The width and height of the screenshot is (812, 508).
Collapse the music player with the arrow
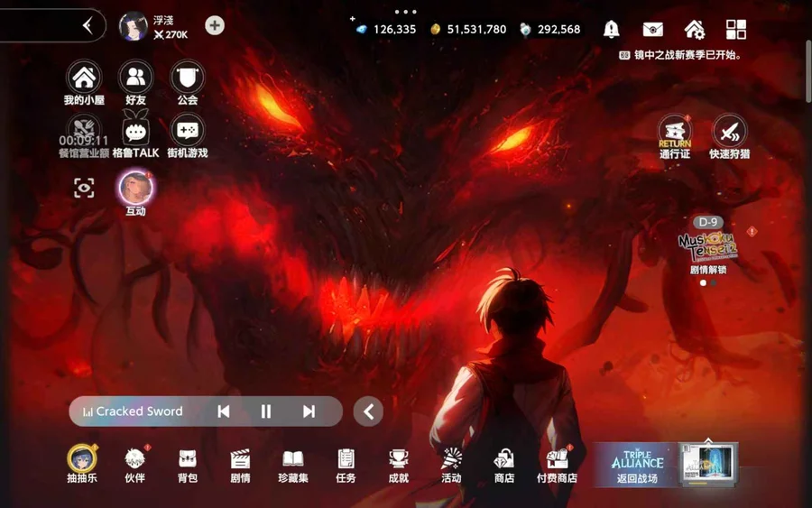tap(368, 411)
